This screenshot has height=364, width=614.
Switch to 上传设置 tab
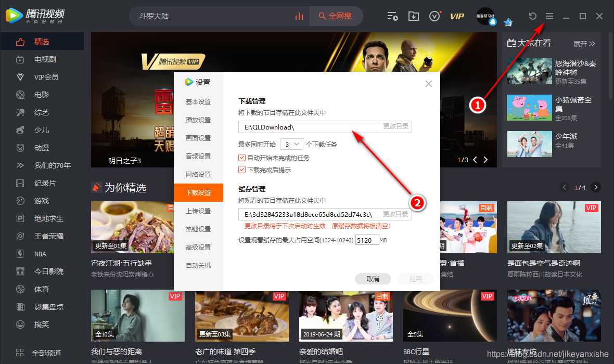[x=198, y=211]
